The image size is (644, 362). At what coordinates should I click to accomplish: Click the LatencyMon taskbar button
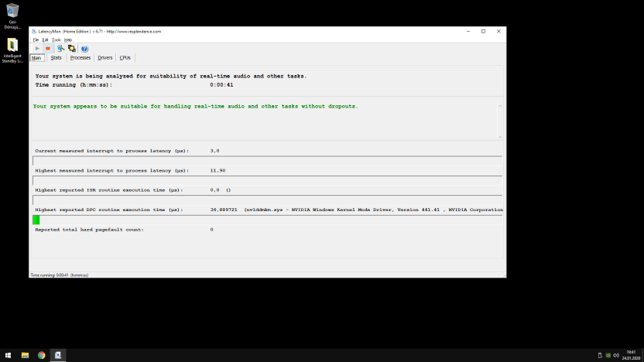click(x=58, y=356)
